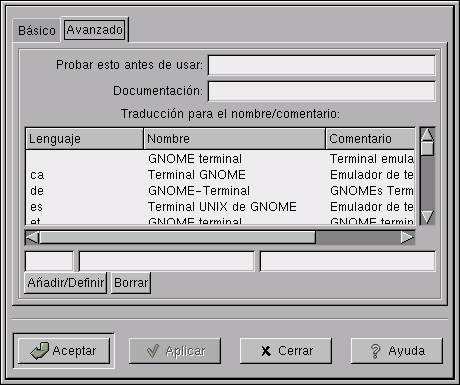Click the Borrar button

pyautogui.click(x=131, y=283)
